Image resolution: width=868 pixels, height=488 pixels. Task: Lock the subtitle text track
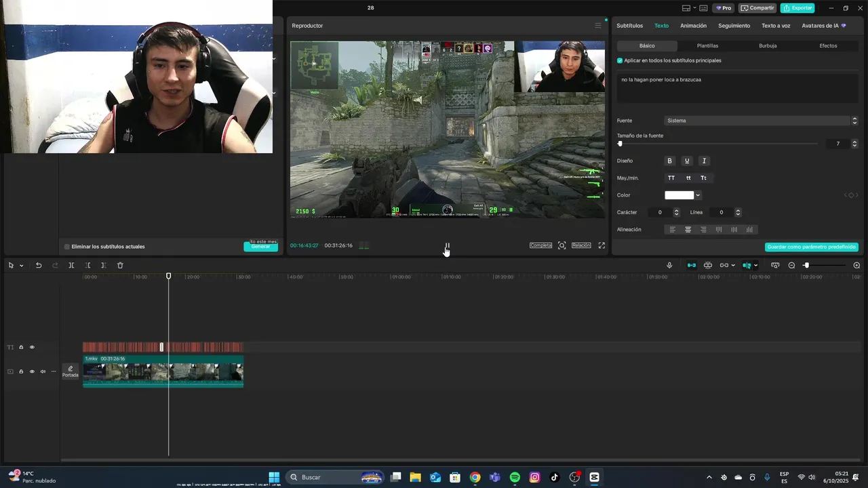click(x=21, y=347)
